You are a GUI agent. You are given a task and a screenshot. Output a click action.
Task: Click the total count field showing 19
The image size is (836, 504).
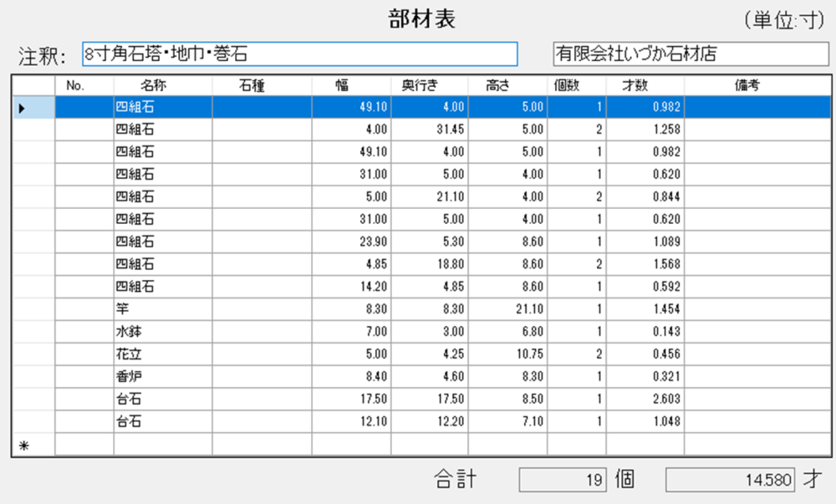(x=559, y=480)
